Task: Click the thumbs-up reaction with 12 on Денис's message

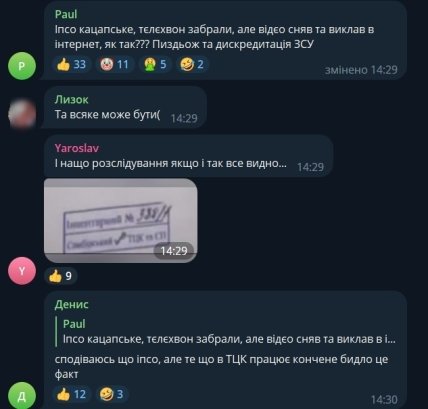Action: (72, 394)
